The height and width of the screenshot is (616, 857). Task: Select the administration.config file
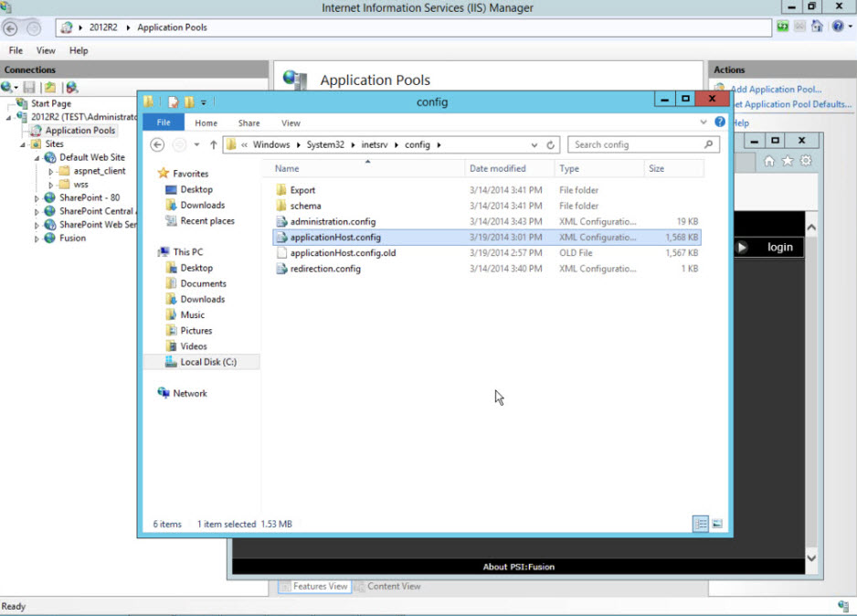(x=486, y=221)
